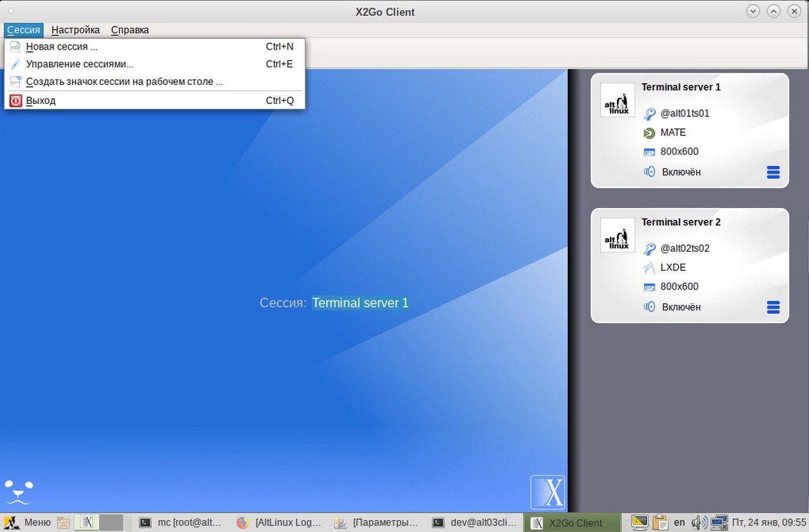This screenshot has height=532, width=809.
Task: Click the display tray icon
Action: point(639,522)
